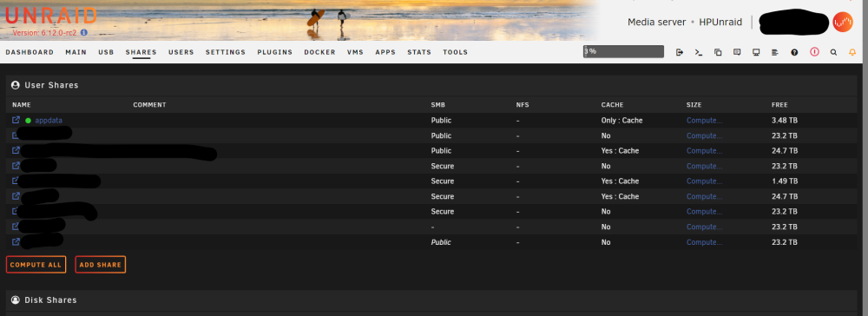Open the USERS page
Viewport: 868px width, 316px height.
tap(181, 52)
